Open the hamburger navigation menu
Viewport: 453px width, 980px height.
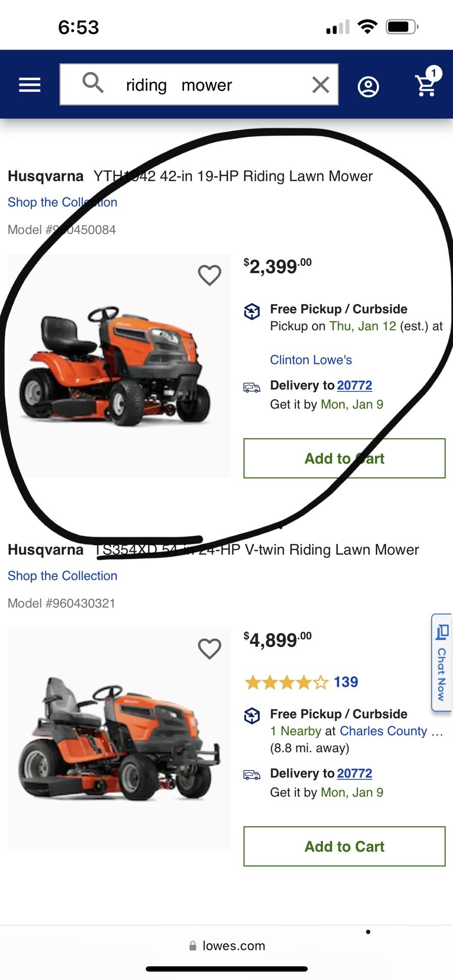pyautogui.click(x=30, y=85)
